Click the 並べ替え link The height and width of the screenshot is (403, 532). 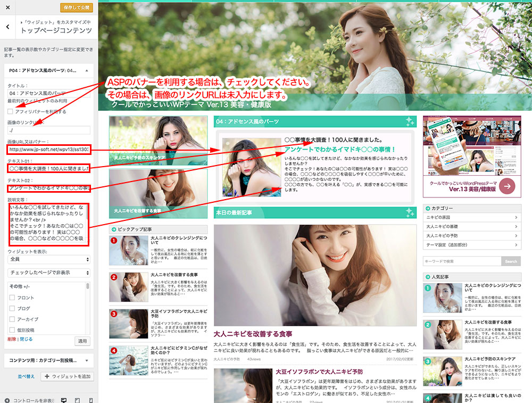pyautogui.click(x=26, y=376)
